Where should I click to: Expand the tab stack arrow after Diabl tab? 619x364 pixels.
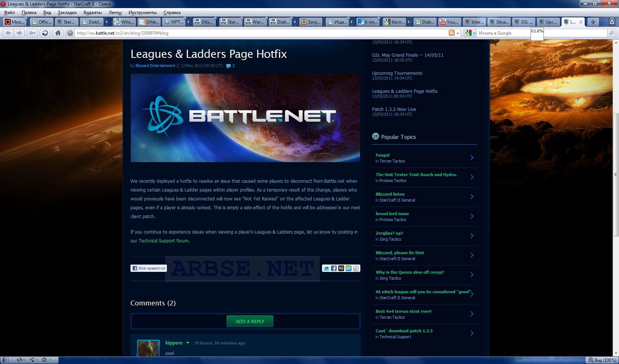coord(106,22)
